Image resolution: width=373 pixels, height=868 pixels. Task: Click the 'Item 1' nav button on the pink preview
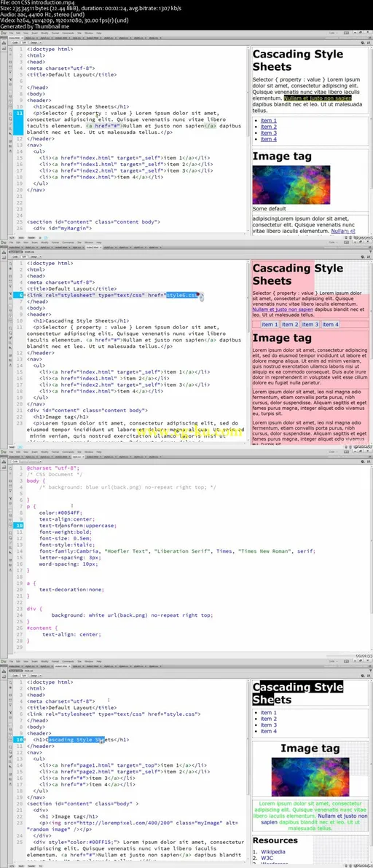(x=270, y=324)
